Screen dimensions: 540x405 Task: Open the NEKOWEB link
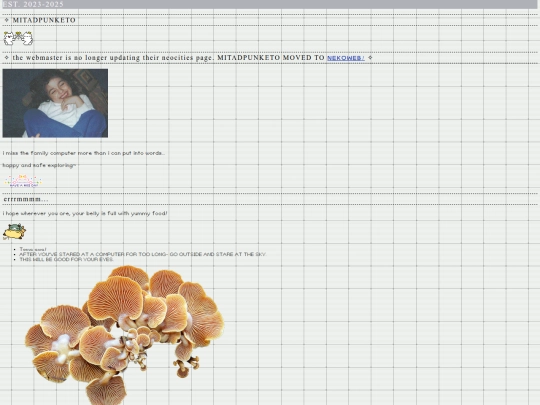pos(345,58)
